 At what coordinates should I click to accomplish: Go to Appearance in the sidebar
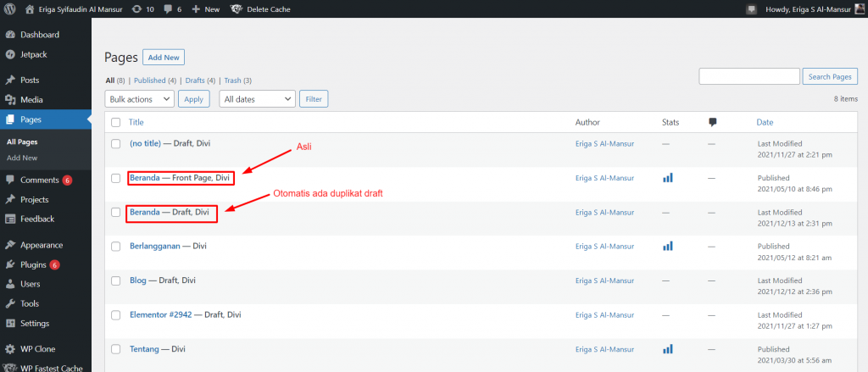coord(42,245)
